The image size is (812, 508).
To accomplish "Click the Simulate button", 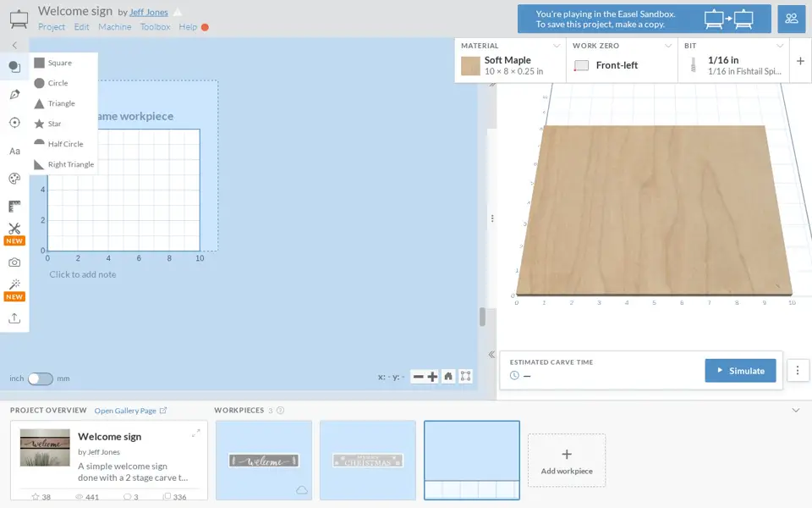I will [x=740, y=371].
